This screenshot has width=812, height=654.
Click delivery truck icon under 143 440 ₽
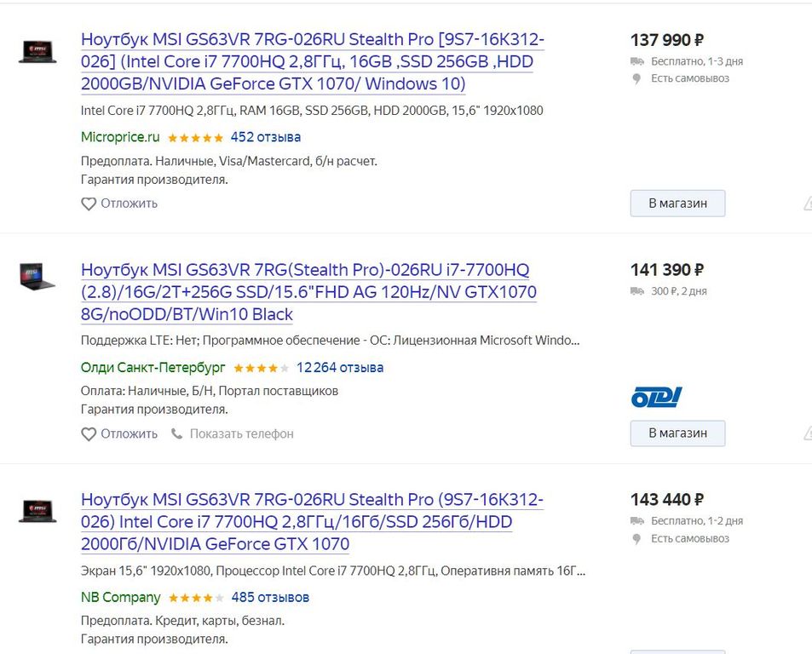(636, 521)
